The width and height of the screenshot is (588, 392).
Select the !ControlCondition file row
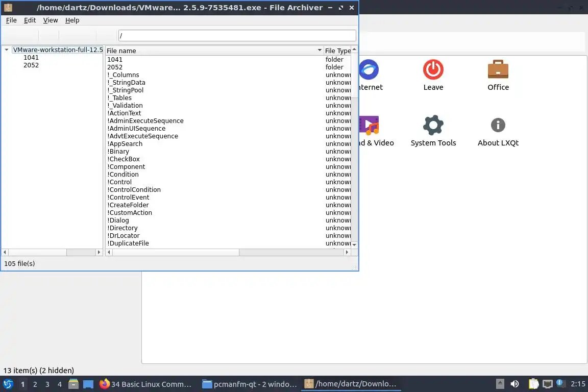pos(228,189)
